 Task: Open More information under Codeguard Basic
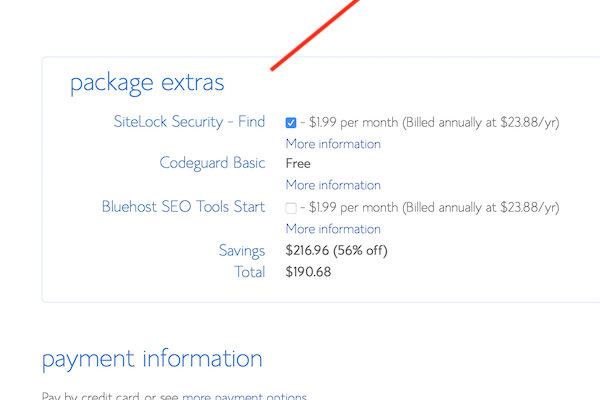coord(333,185)
